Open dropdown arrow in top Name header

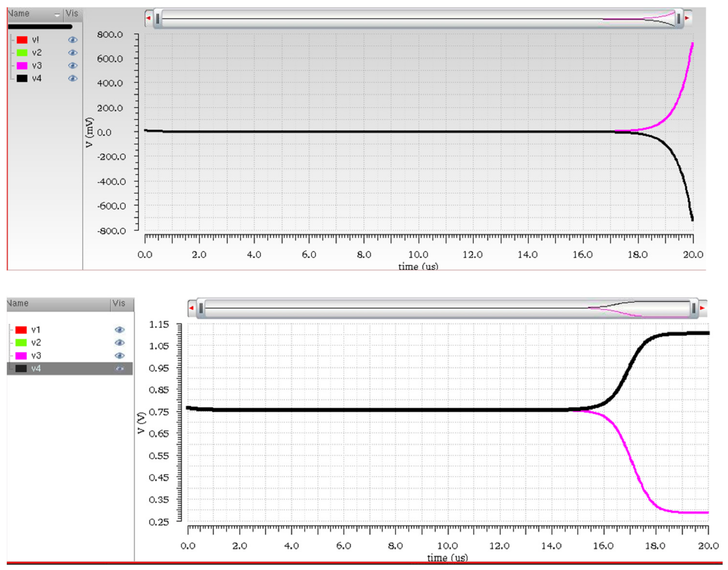pyautogui.click(x=57, y=15)
